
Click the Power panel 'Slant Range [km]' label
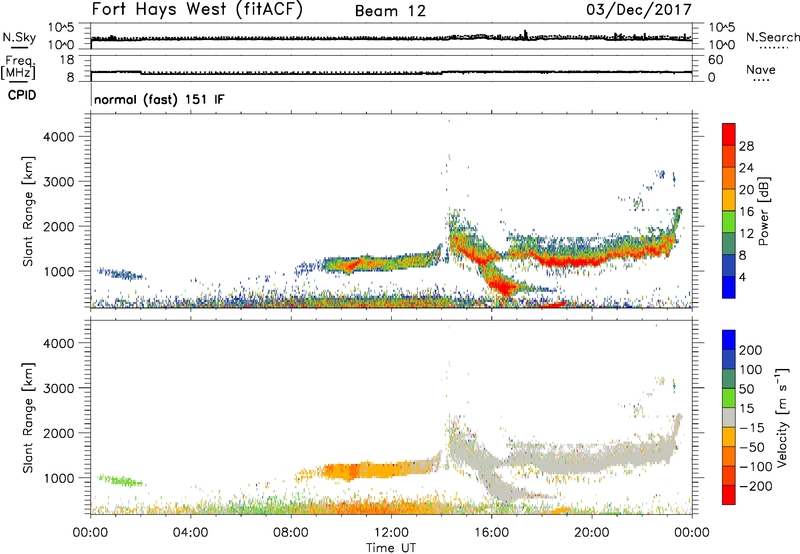pos(27,211)
